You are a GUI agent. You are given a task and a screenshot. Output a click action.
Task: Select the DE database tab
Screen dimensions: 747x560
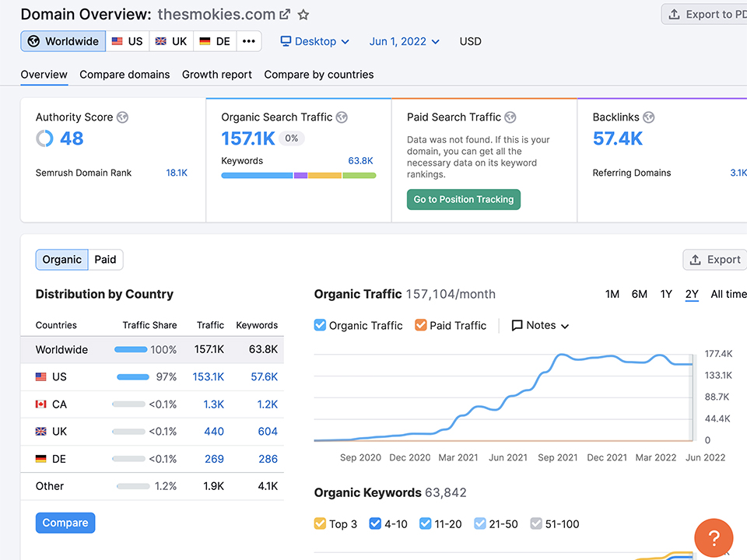coord(215,41)
